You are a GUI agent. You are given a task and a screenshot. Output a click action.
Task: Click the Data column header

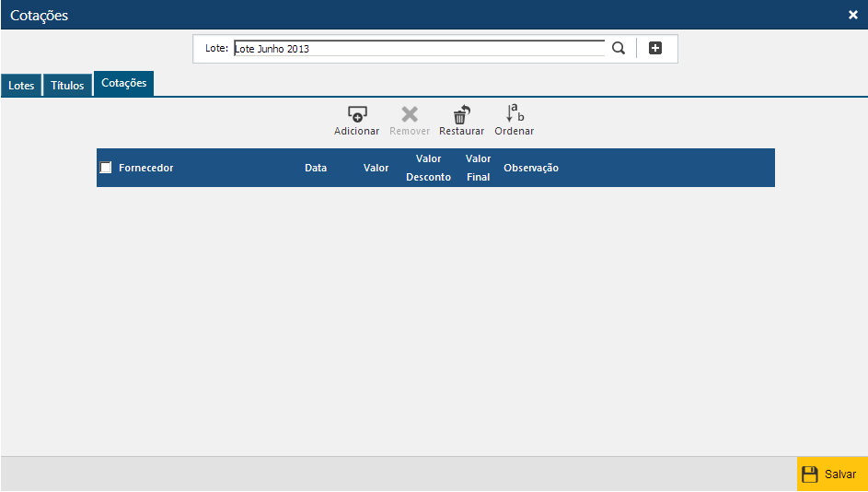pyautogui.click(x=316, y=168)
